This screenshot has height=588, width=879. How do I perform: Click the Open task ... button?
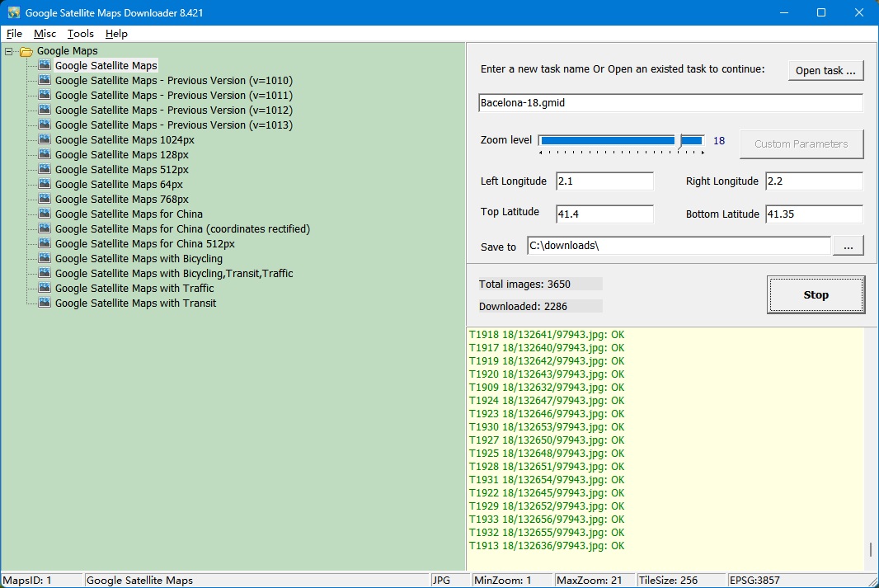click(825, 71)
